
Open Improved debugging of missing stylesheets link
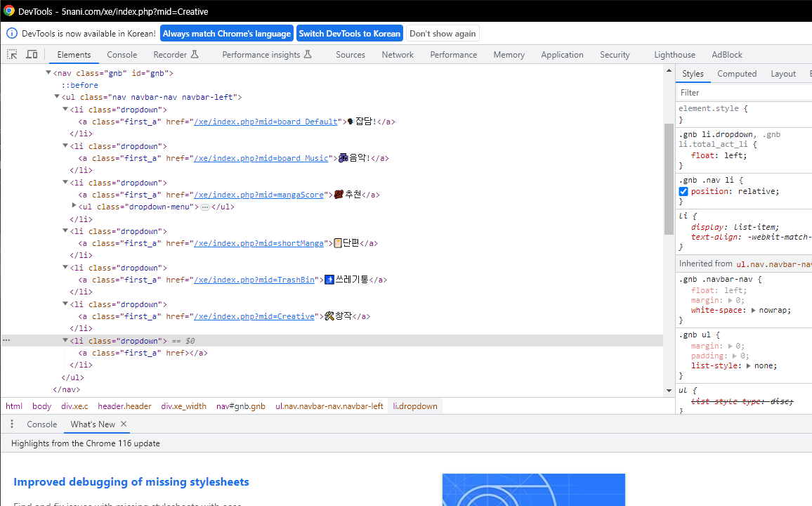[x=131, y=481]
